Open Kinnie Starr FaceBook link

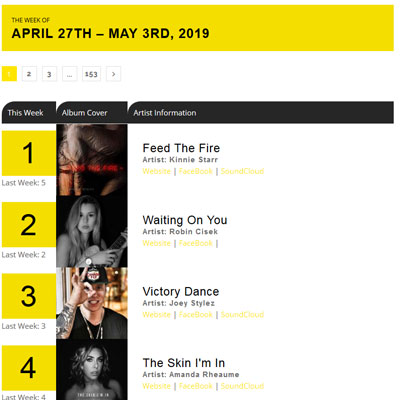196,171
